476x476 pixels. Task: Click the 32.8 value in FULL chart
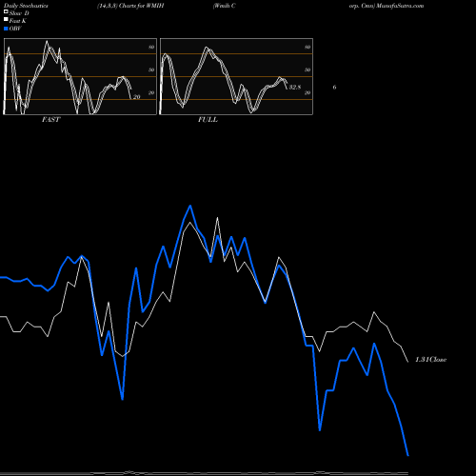coord(295,87)
